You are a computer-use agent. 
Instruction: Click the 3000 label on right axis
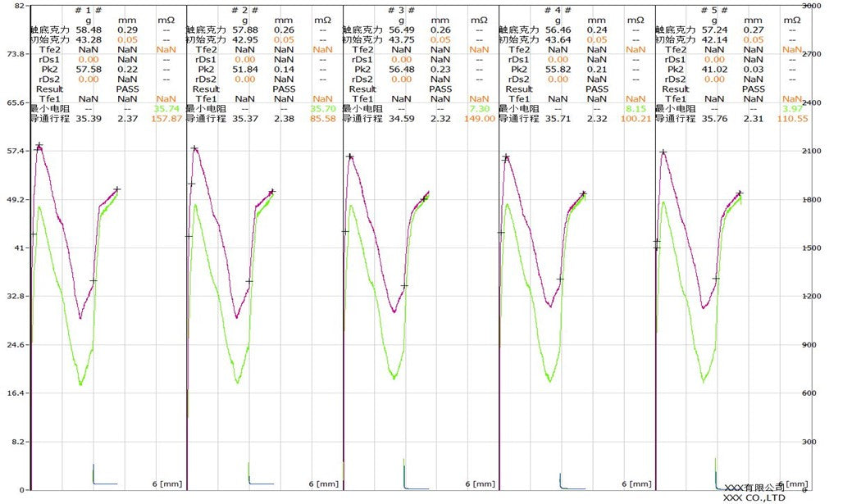(x=811, y=6)
